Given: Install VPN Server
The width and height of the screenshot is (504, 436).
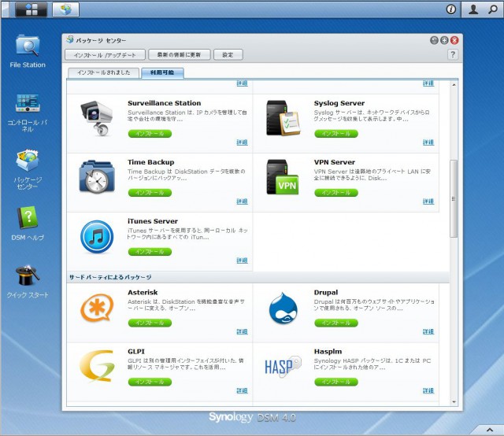Looking at the screenshot, I should pyautogui.click(x=336, y=193).
